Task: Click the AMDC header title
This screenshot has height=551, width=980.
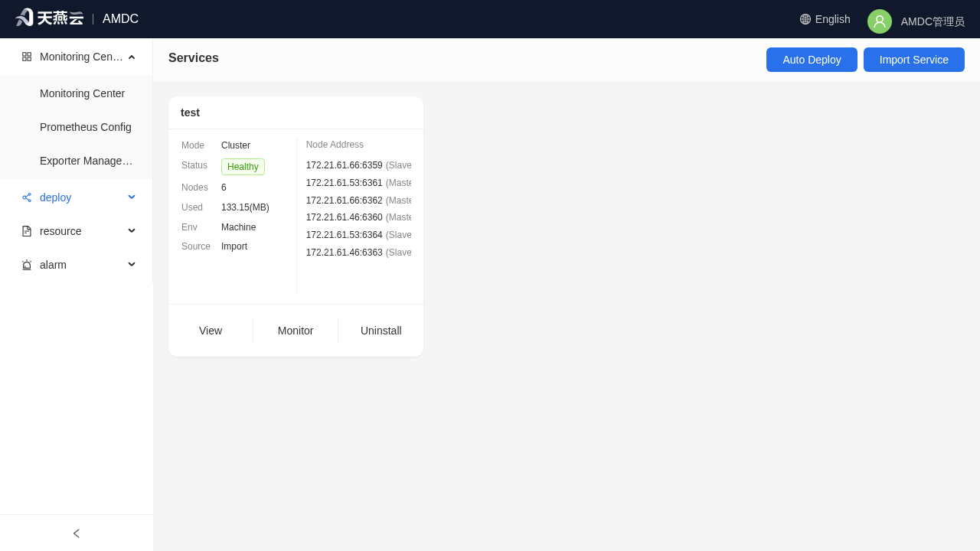Action: pyautogui.click(x=120, y=19)
